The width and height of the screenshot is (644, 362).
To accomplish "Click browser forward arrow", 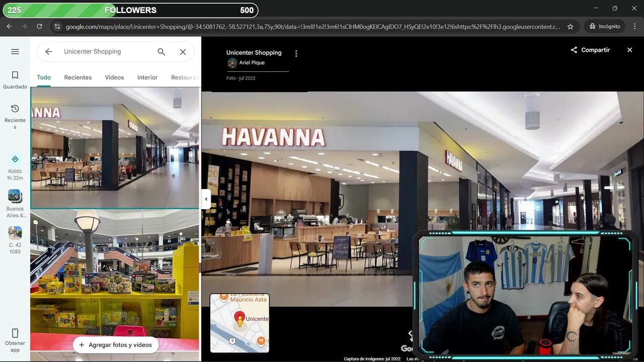I will pos(24,26).
